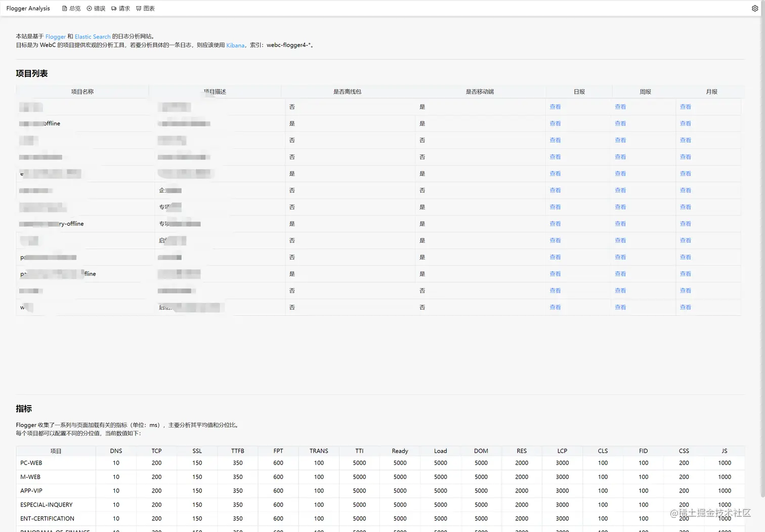View weekly report for project starting with w
This screenshot has height=532, width=765.
(620, 307)
